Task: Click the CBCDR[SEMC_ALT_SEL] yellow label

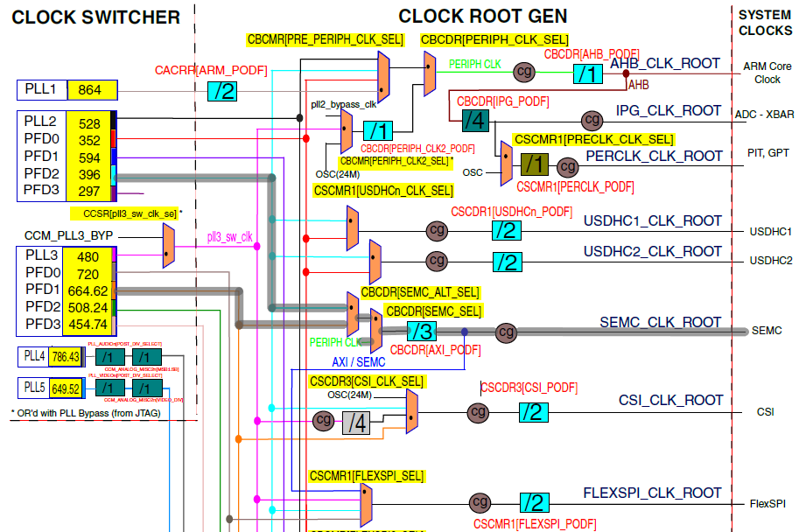Action: click(x=420, y=292)
